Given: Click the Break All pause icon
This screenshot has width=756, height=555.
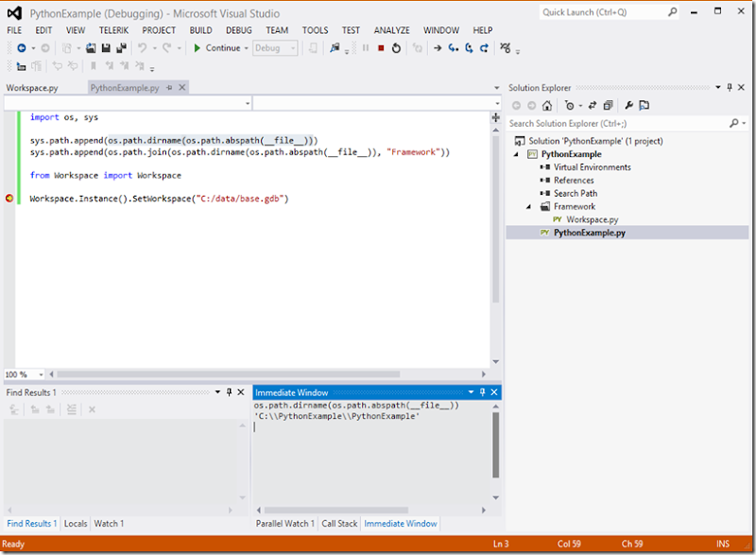Looking at the screenshot, I should (366, 47).
